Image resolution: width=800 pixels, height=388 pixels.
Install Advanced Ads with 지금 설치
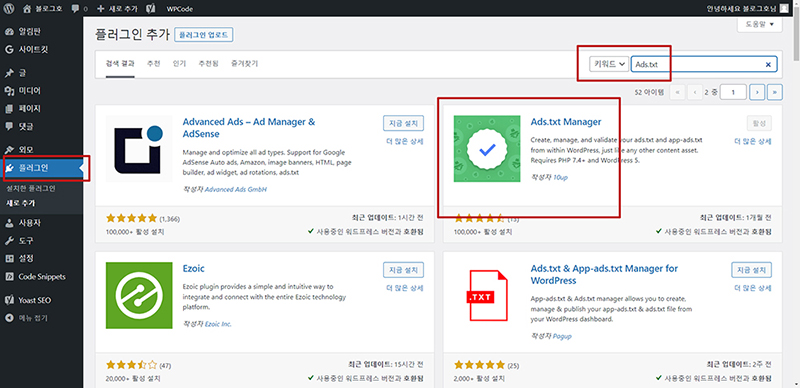click(404, 123)
